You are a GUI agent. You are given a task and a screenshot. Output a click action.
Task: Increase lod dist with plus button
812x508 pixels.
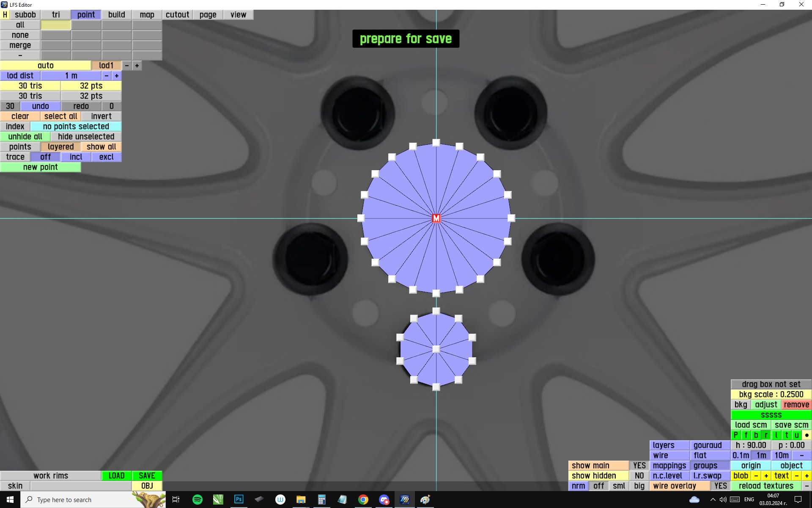click(117, 76)
